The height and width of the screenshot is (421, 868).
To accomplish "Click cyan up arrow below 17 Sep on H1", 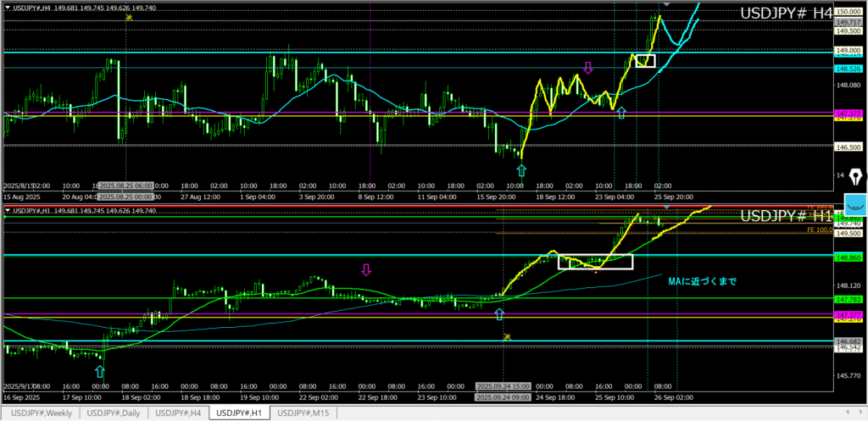I will pos(99,371).
